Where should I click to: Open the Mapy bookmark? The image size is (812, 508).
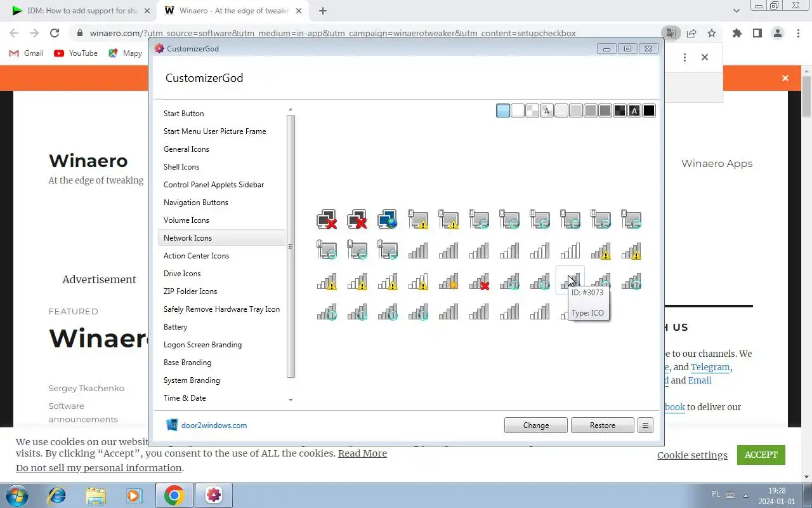click(x=126, y=53)
